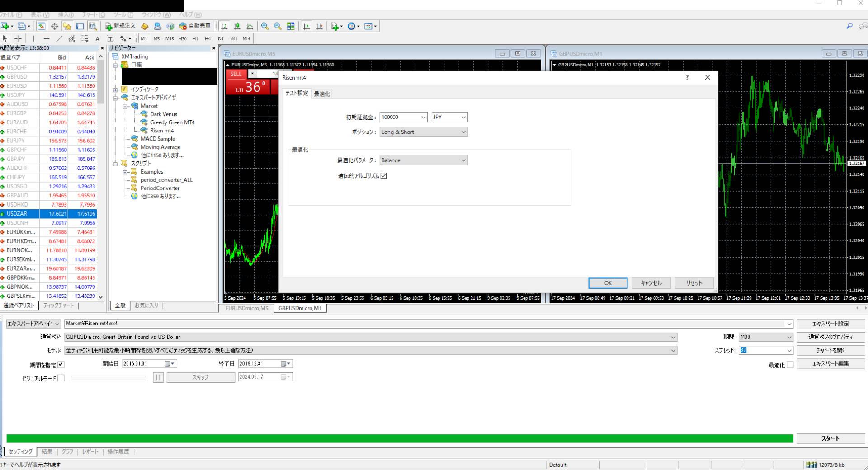Screen dimensions: 868x470
Task: Click the zoom out magnifier icon
Action: pos(278,26)
